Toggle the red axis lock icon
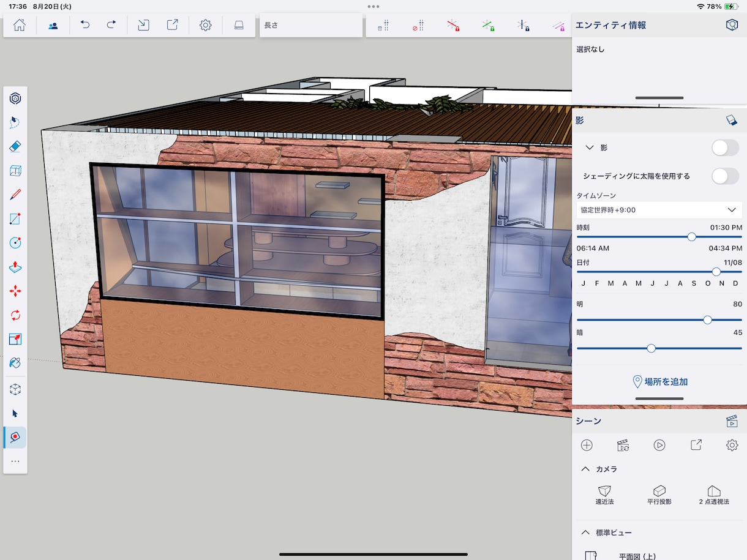This screenshot has width=747, height=560. [x=453, y=25]
